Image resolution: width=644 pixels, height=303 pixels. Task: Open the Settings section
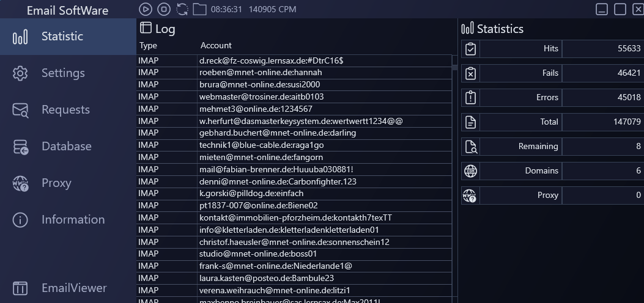(63, 73)
